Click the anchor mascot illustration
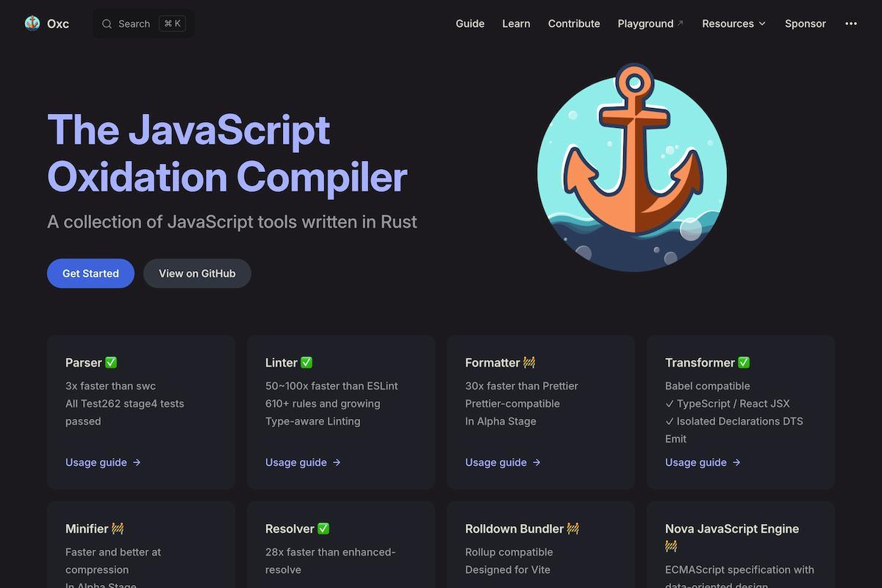Viewport: 882px width, 588px height. click(x=633, y=168)
